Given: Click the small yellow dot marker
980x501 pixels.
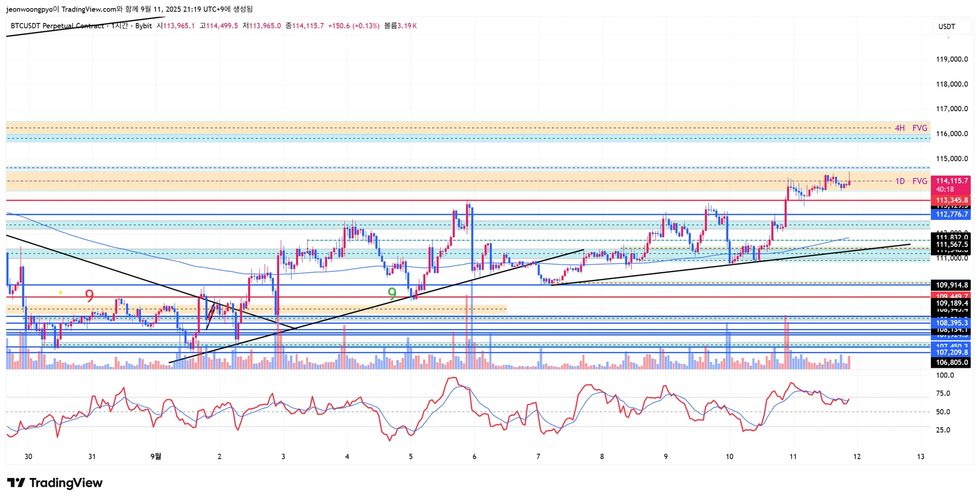Looking at the screenshot, I should [61, 292].
